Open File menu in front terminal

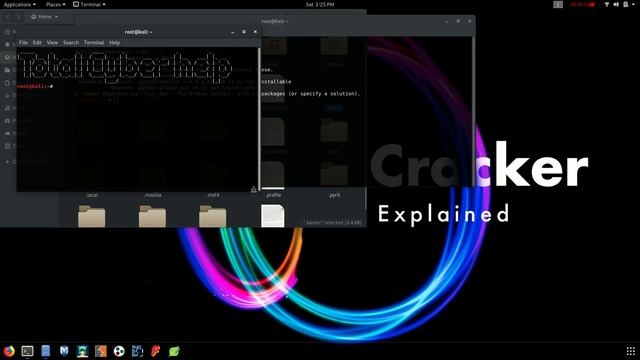pos(23,42)
